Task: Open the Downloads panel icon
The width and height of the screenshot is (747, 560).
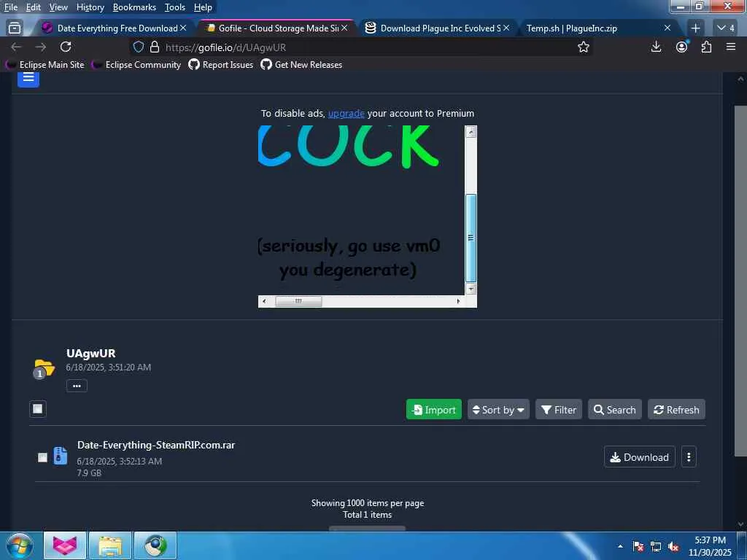Action: click(x=656, y=47)
